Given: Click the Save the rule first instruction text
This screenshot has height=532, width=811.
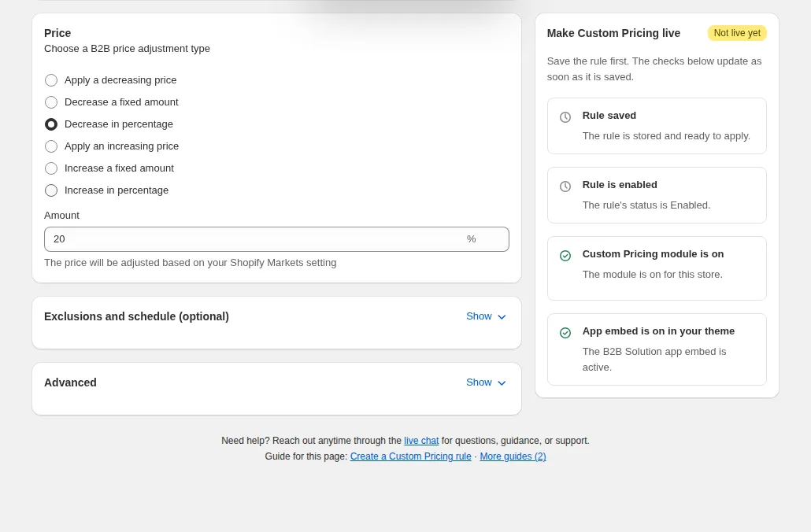Looking at the screenshot, I should coord(654,68).
